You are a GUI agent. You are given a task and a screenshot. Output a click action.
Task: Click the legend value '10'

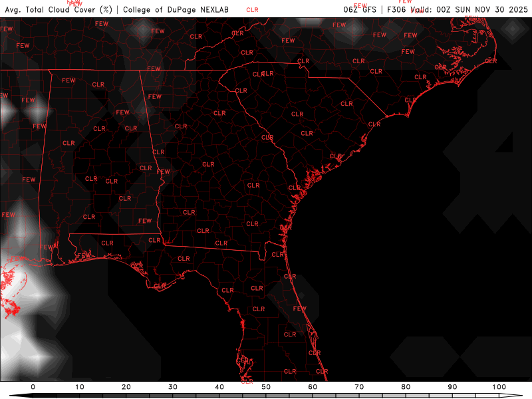coord(79,387)
